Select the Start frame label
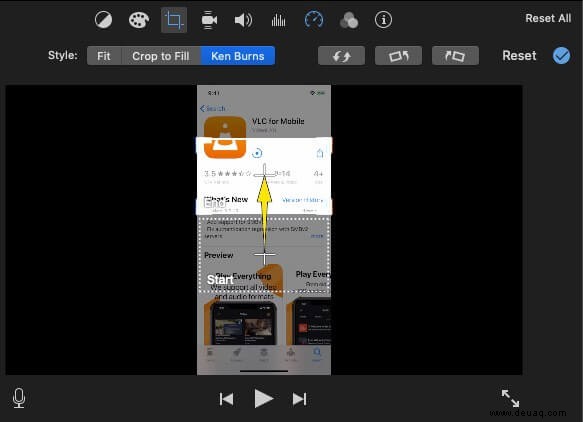The height and width of the screenshot is (422, 583). pos(220,280)
